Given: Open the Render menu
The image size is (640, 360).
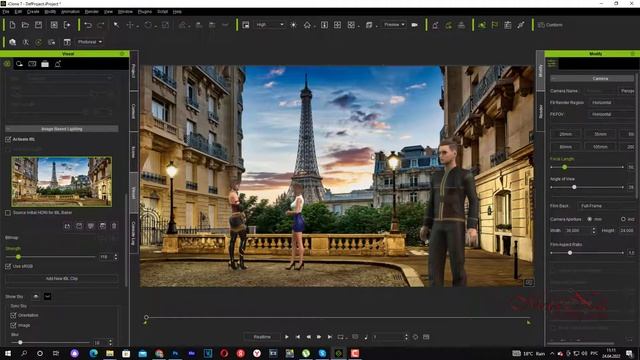Looking at the screenshot, I should click(91, 12).
